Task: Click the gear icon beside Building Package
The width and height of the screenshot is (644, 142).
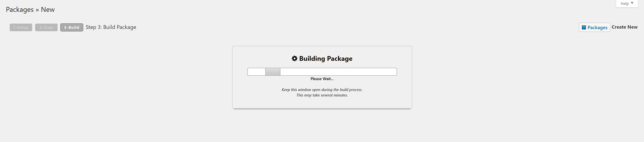Action: pyautogui.click(x=294, y=59)
